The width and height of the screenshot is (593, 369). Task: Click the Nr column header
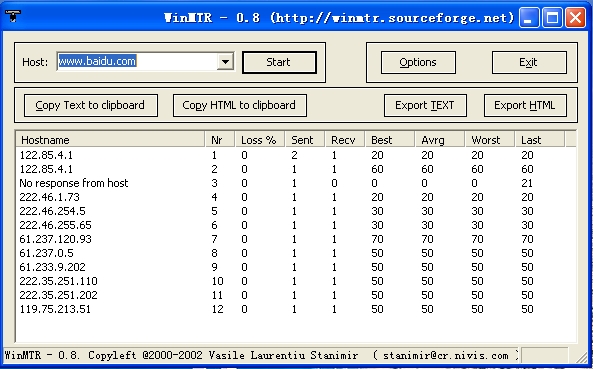(x=220, y=140)
